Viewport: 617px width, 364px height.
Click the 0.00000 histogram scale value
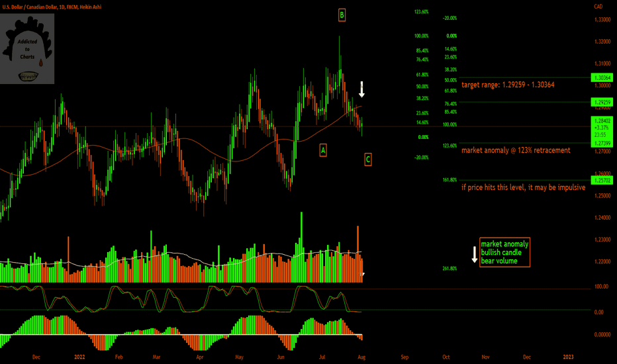[x=602, y=334]
